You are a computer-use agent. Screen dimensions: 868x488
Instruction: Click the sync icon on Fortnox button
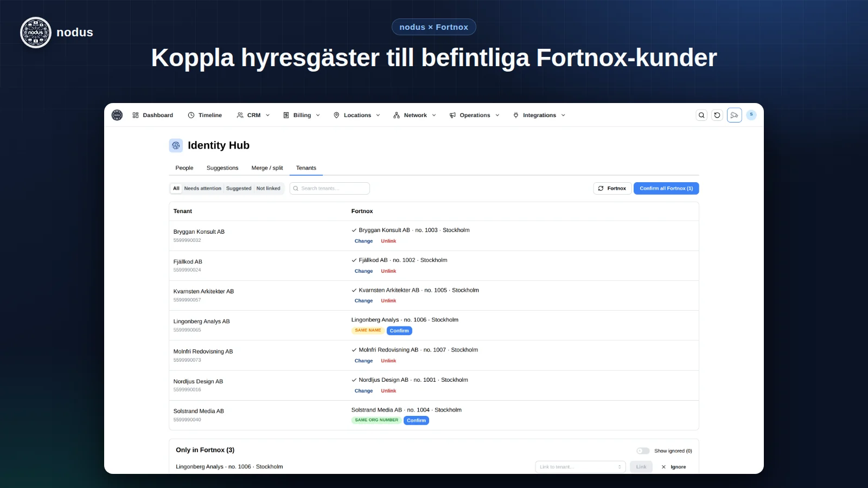coord(601,188)
